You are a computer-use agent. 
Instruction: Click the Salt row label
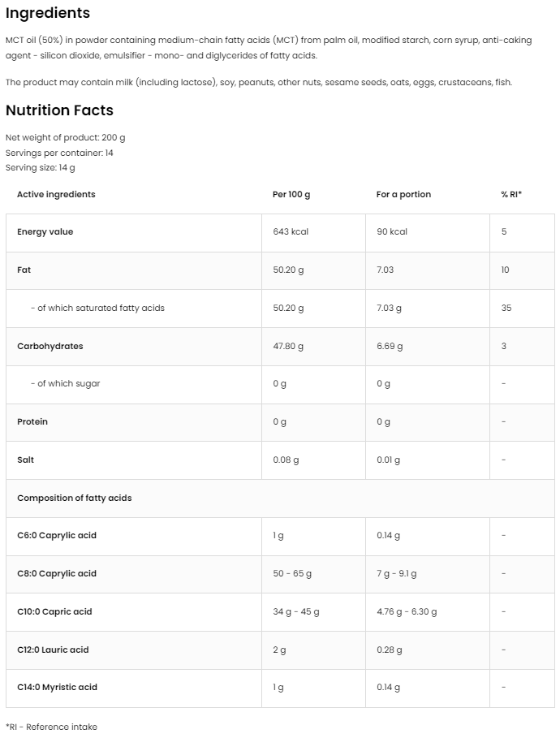pyautogui.click(x=26, y=460)
